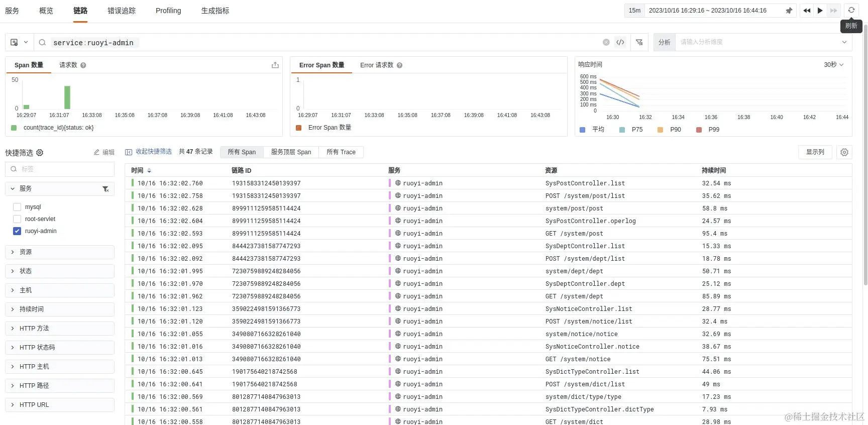868x425 pixels.
Task: Click the 显示列 button
Action: [815, 152]
